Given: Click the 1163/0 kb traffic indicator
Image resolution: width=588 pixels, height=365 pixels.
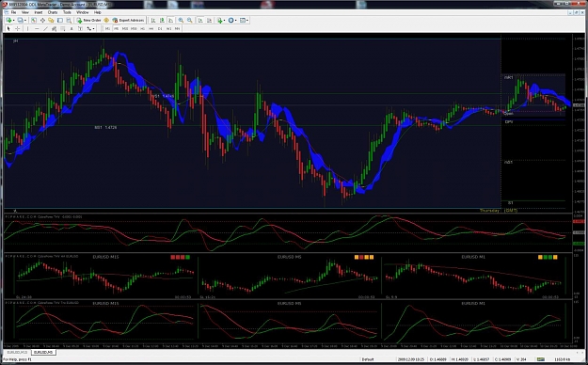Looking at the screenshot, I should (x=563, y=359).
